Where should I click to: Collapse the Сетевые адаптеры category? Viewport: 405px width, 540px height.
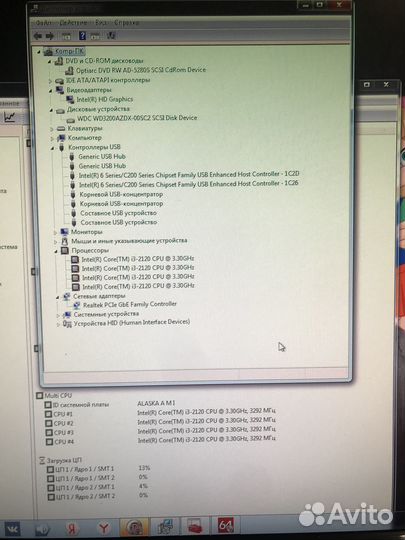(57, 297)
